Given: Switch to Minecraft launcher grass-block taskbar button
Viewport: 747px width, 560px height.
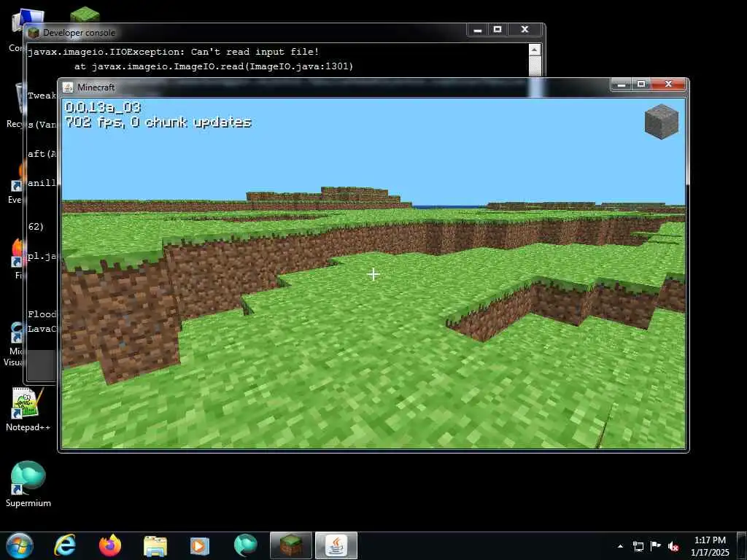Looking at the screenshot, I should (290, 545).
